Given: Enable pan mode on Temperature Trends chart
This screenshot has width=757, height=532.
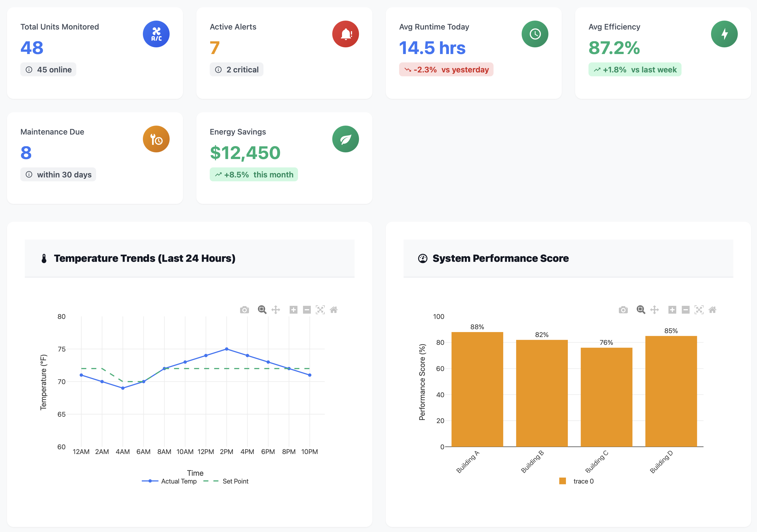Looking at the screenshot, I should click(276, 309).
